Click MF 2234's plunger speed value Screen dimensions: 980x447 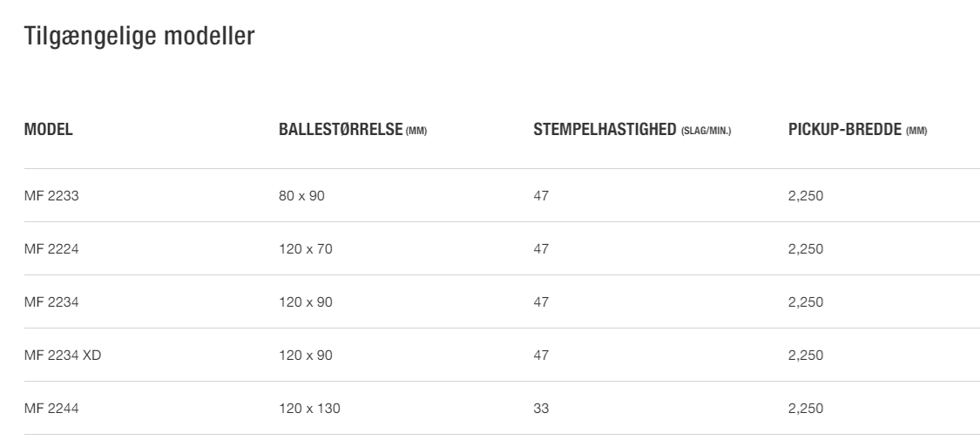[x=541, y=302]
